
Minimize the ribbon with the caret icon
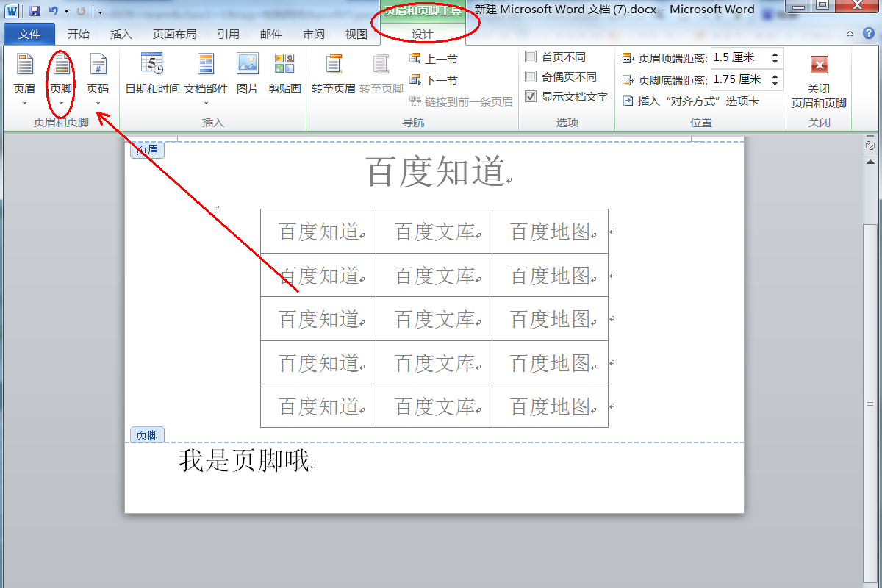[850, 34]
